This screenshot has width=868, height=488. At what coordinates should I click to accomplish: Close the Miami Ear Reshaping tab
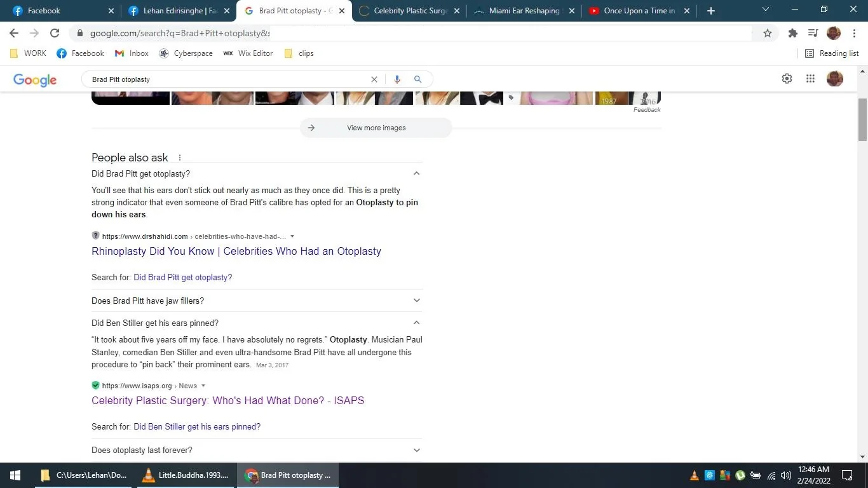click(571, 11)
